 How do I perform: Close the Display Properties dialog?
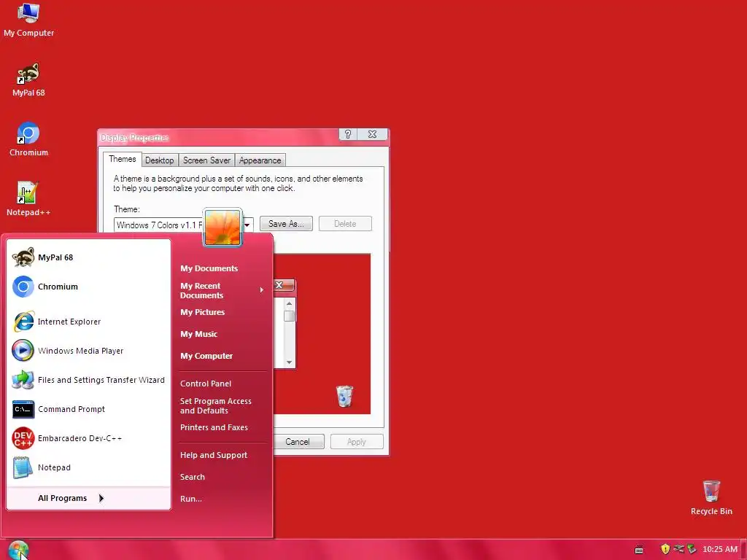[x=372, y=134]
